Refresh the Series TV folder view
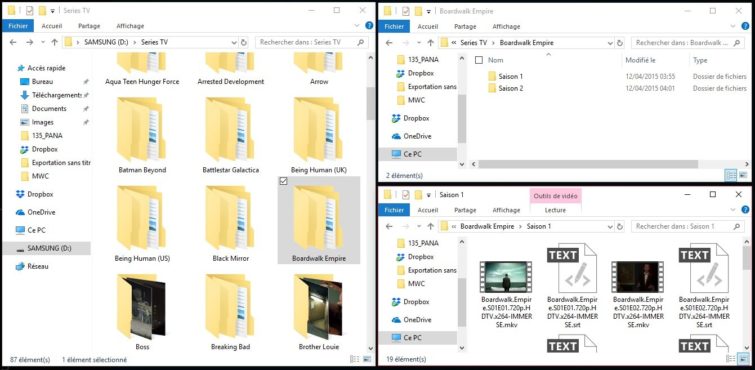The height and width of the screenshot is (370, 755). pos(244,42)
